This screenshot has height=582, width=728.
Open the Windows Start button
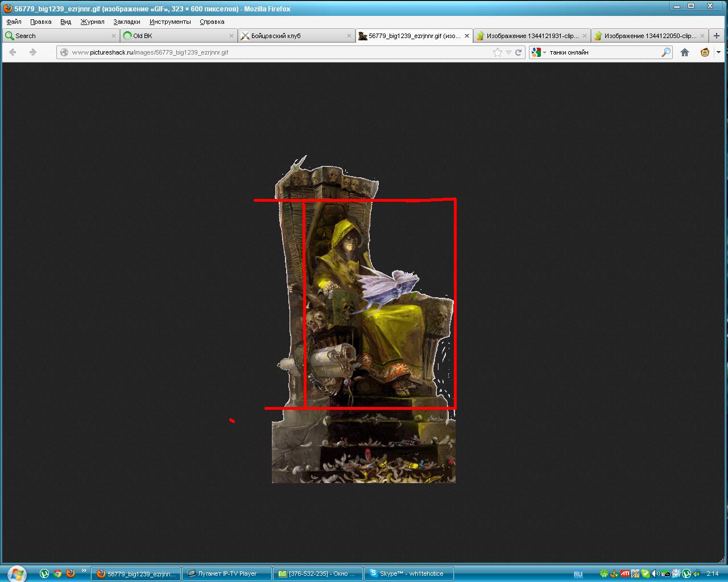(x=16, y=573)
